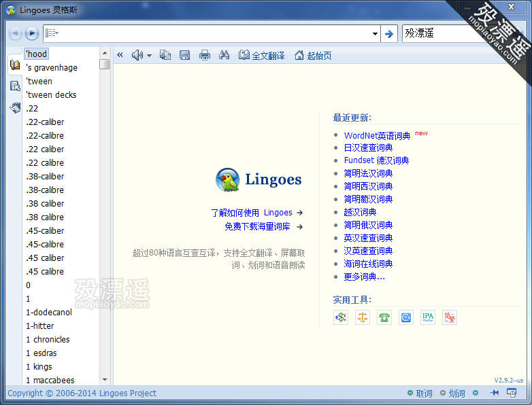Toggle the unlabeled blue status dot
The height and width of the screenshot is (405, 532).
476,393
